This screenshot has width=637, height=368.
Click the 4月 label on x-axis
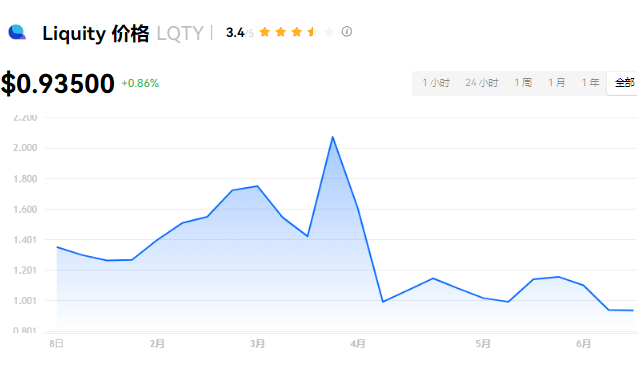click(358, 344)
